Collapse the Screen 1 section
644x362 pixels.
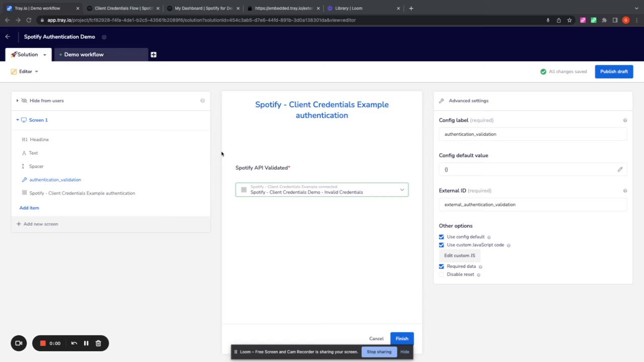(x=18, y=120)
